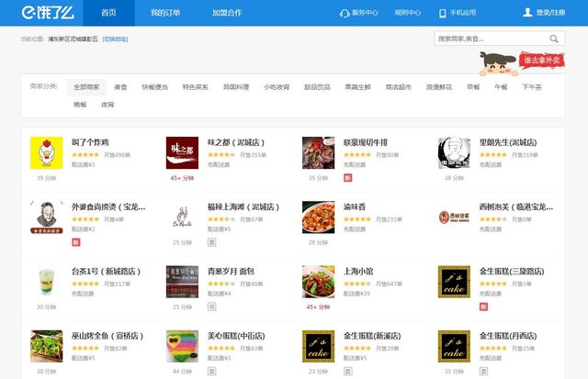
Task: Go to the 首页 tab
Action: (108, 13)
